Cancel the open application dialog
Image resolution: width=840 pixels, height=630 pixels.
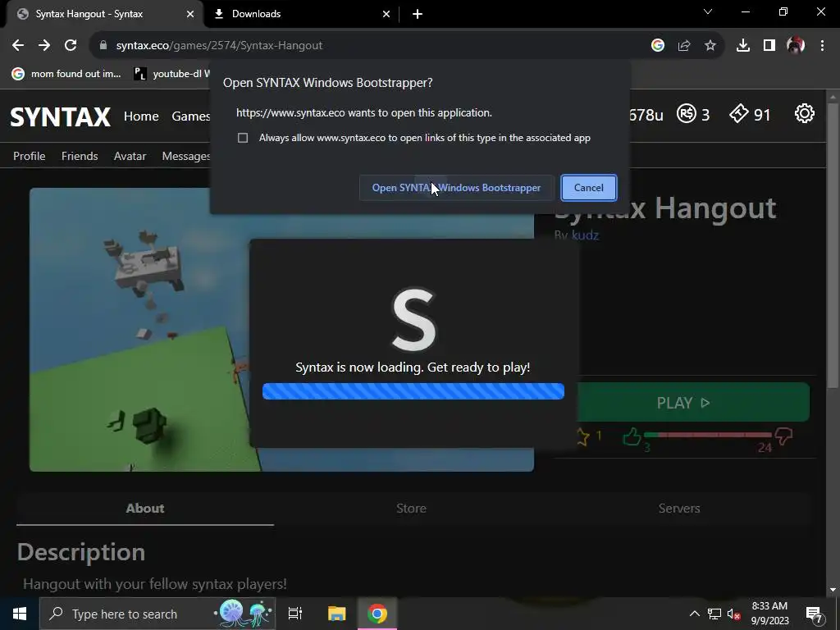coord(589,188)
